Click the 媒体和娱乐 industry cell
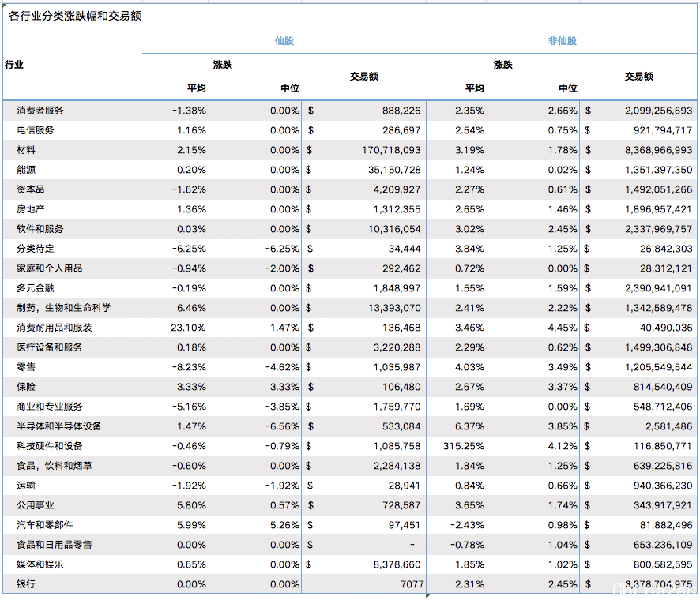The height and width of the screenshot is (600, 700). pyautogui.click(x=40, y=564)
